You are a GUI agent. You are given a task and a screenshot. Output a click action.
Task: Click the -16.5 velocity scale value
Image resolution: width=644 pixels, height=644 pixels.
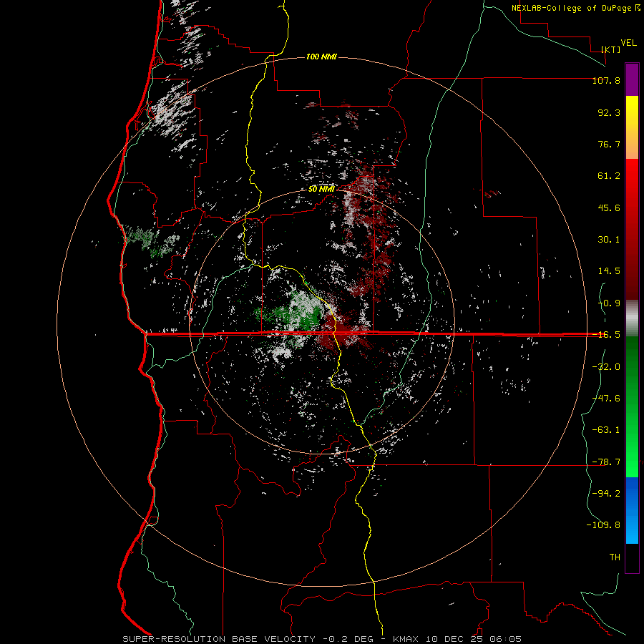[606, 335]
